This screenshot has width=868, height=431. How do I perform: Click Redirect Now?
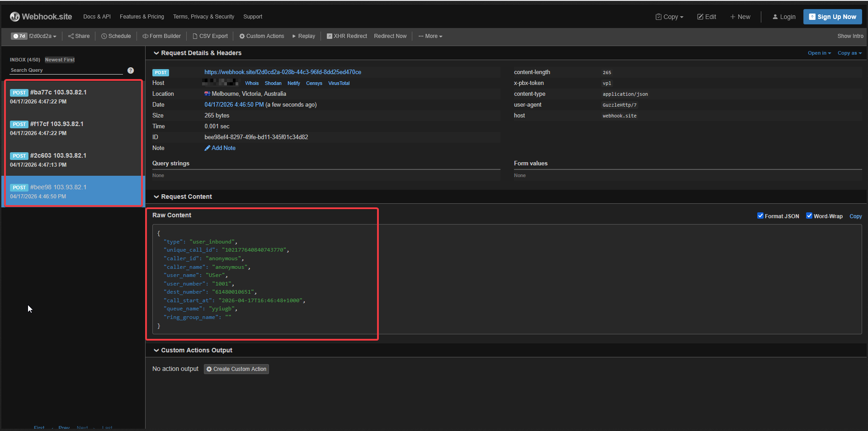click(390, 36)
